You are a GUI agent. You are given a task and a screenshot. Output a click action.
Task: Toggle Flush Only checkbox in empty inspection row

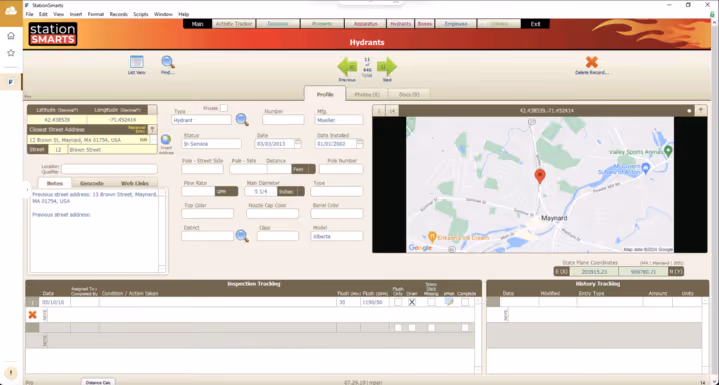click(398, 328)
